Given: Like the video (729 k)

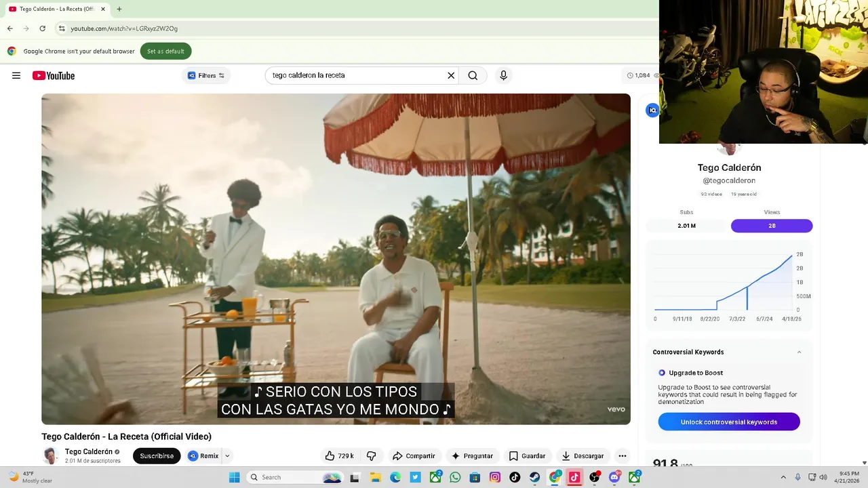Looking at the screenshot, I should [340, 456].
